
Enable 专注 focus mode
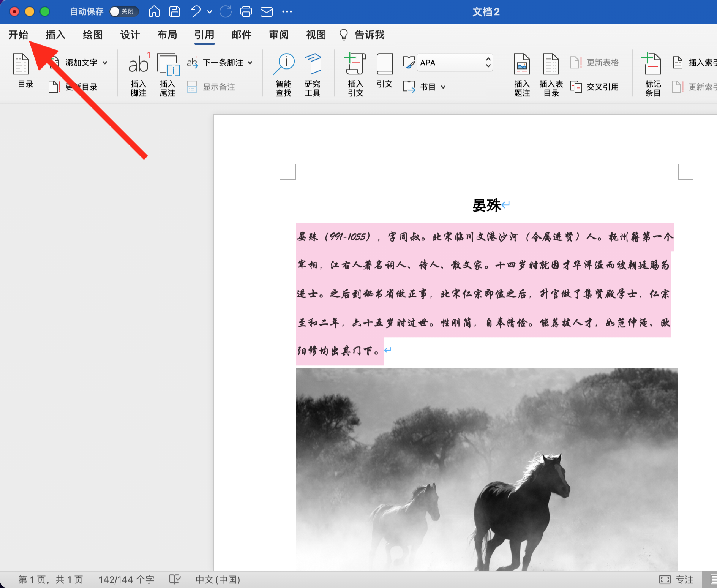click(676, 580)
